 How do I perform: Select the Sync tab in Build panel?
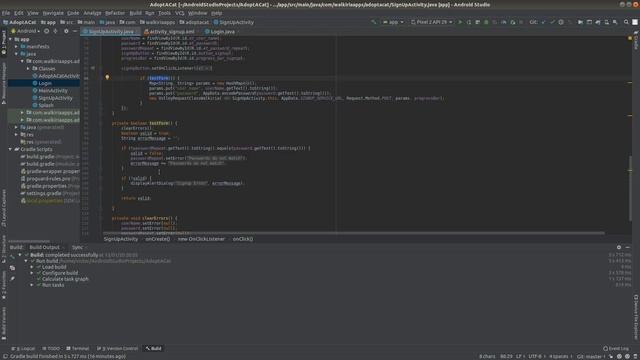[x=78, y=247]
